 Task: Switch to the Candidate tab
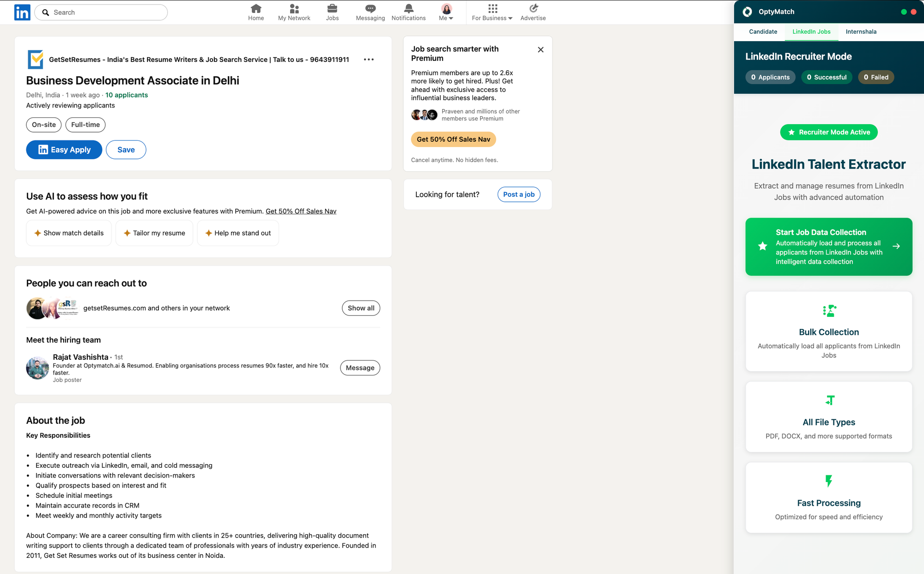point(763,32)
